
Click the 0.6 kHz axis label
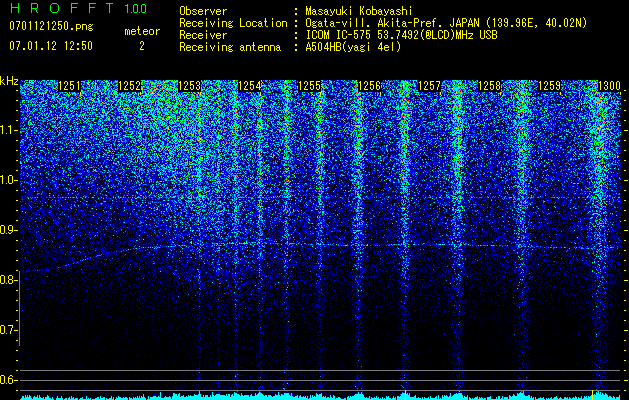[9, 380]
